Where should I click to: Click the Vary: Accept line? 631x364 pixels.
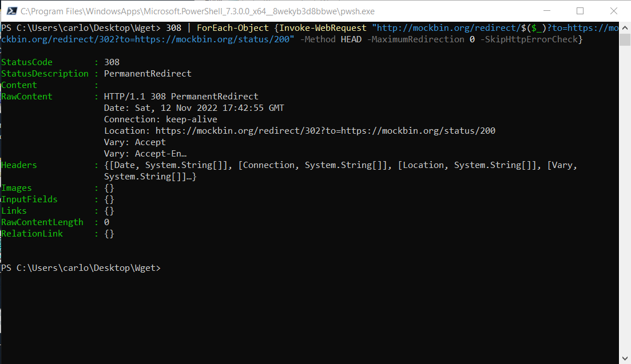[135, 142]
